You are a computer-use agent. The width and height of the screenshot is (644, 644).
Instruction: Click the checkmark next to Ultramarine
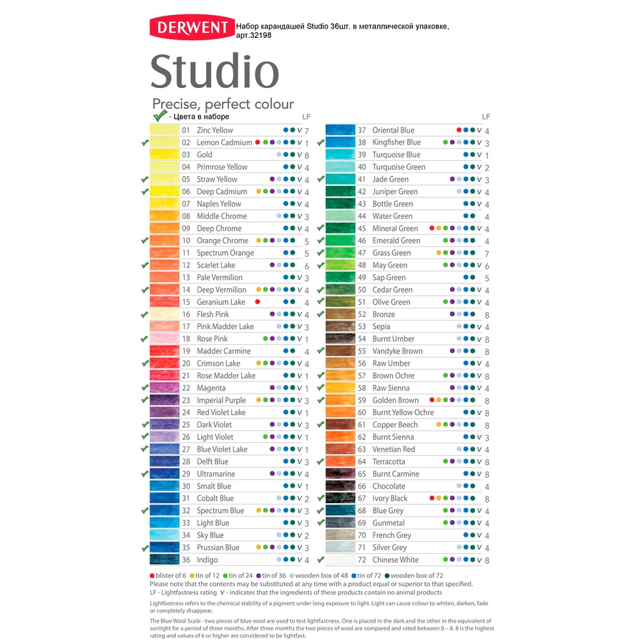(145, 474)
